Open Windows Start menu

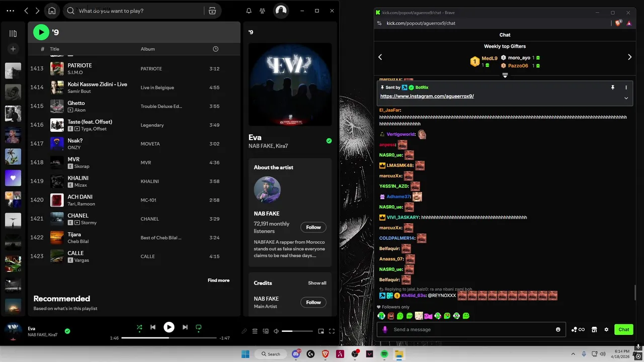[245, 354]
